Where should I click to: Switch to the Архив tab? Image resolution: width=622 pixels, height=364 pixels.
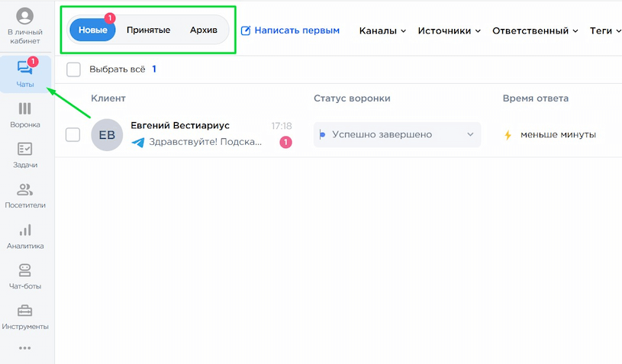204,30
